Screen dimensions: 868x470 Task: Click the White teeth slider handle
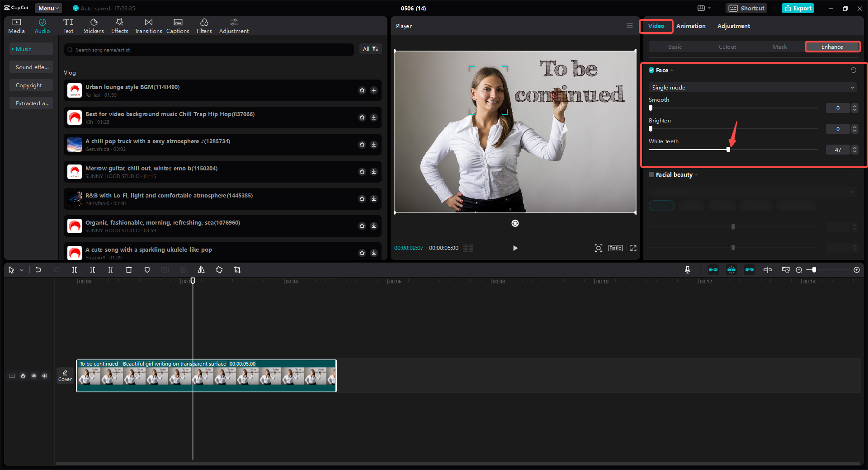point(728,150)
